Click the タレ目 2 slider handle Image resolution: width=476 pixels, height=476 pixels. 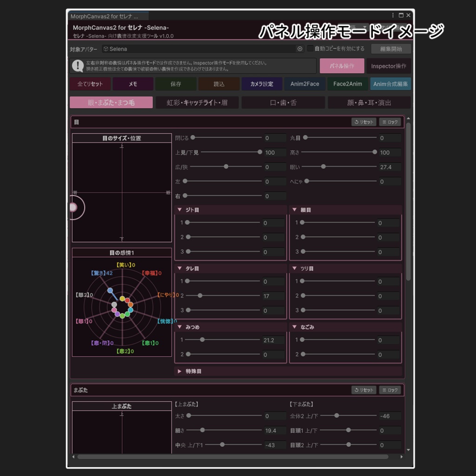pyautogui.click(x=200, y=295)
